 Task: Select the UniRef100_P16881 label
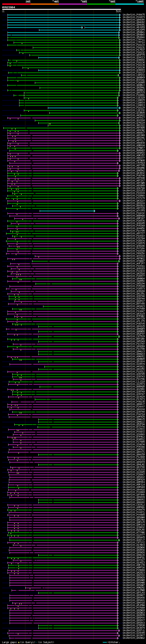point(134,95)
